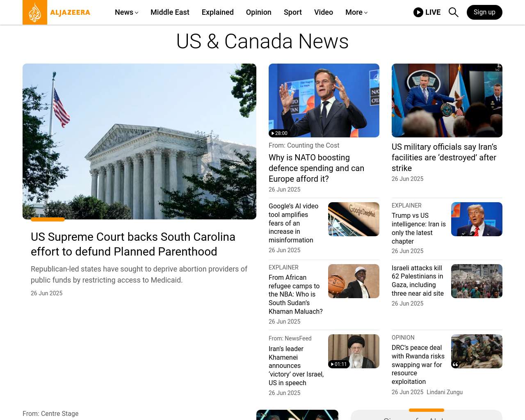This screenshot has width=525, height=420.
Task: Click the Sign up button
Action: point(484,12)
